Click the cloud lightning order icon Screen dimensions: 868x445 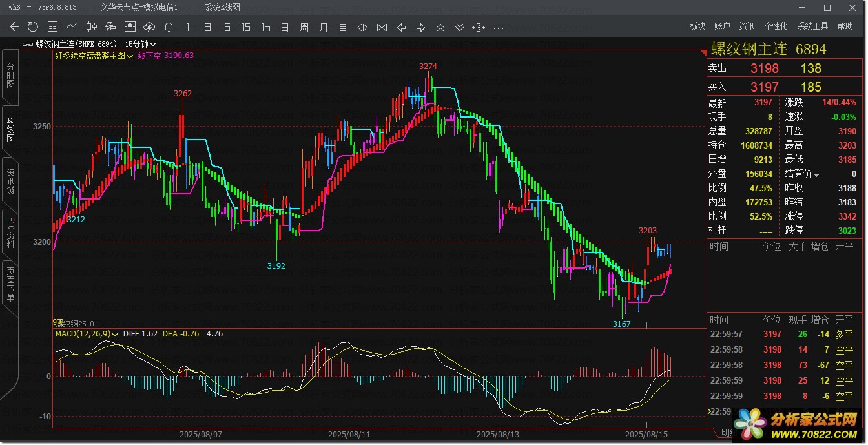(149, 27)
